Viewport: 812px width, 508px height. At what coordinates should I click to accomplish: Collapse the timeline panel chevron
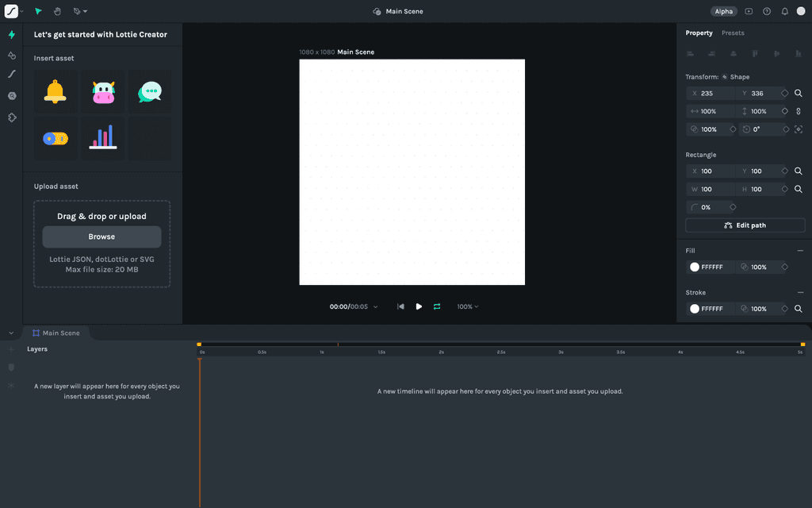click(11, 333)
